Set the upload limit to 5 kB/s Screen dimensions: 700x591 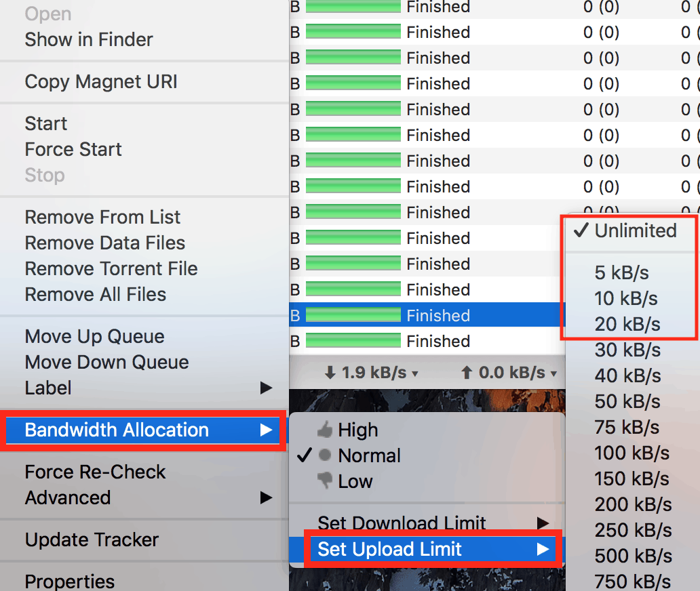(621, 272)
